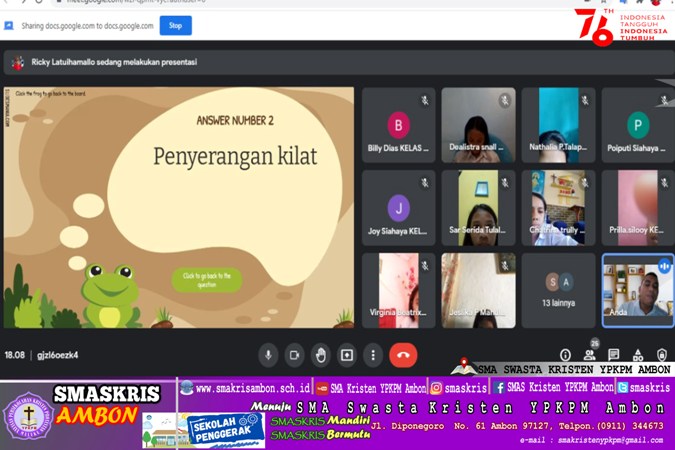
Task: Select Nathalia P. Talap participant tile
Action: point(558,125)
